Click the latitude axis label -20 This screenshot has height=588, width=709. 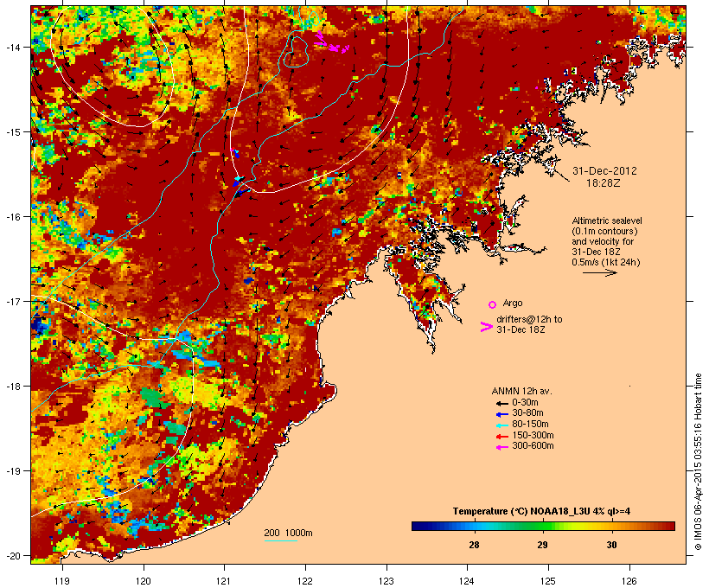(x=13, y=556)
